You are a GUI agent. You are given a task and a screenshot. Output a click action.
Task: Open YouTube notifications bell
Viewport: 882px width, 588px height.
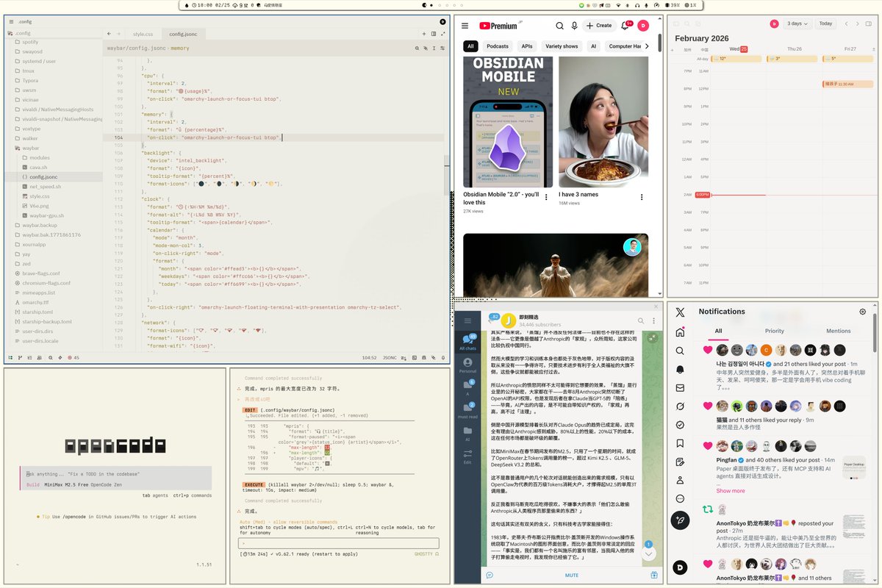pos(627,26)
